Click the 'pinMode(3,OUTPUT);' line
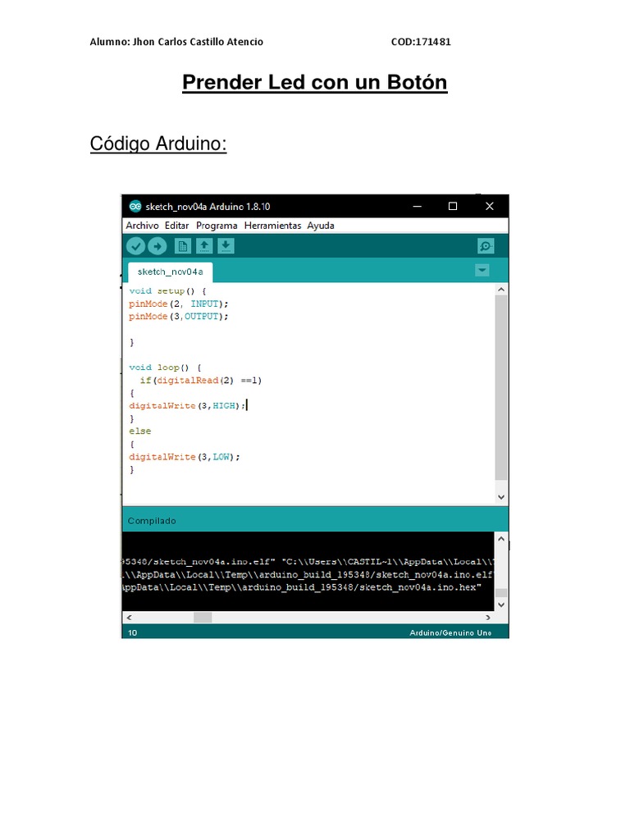Screen dimensions: 630x840 (178, 317)
